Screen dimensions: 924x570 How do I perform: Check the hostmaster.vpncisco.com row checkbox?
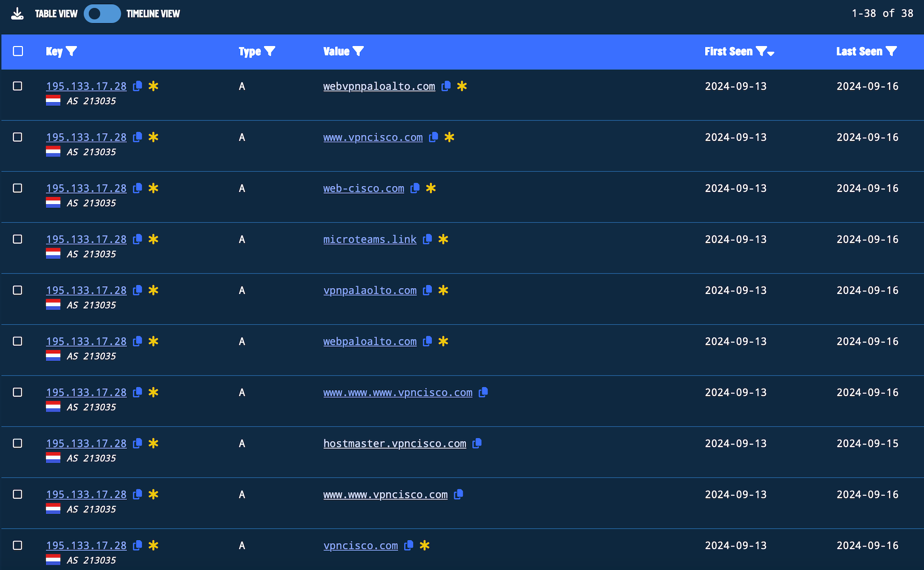click(x=18, y=443)
